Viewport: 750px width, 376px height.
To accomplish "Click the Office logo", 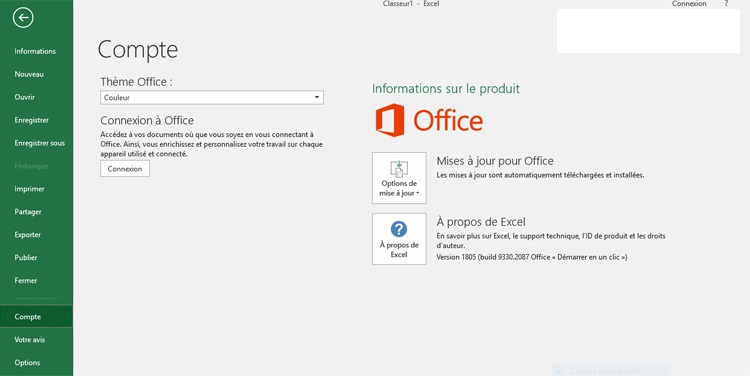I will click(x=429, y=120).
